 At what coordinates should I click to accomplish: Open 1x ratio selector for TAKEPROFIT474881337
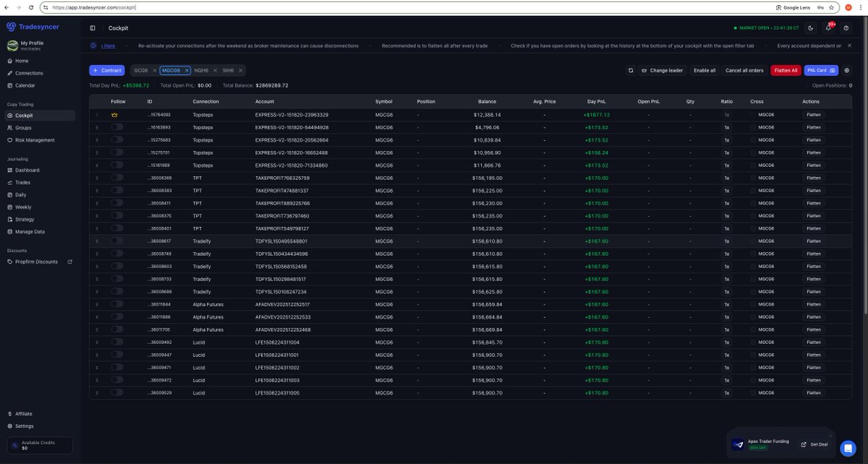click(x=727, y=191)
